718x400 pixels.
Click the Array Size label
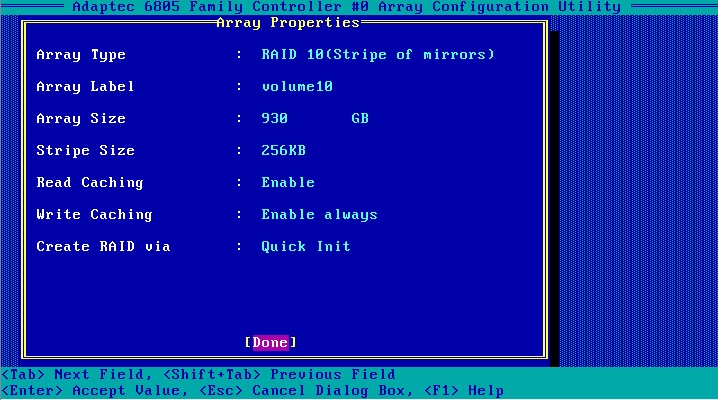pyautogui.click(x=81, y=119)
